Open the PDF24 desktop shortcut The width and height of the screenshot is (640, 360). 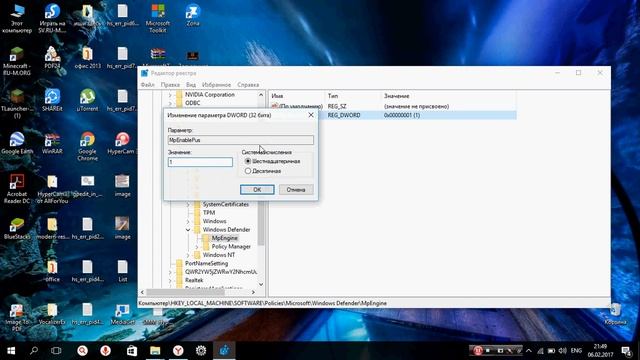(x=52, y=57)
